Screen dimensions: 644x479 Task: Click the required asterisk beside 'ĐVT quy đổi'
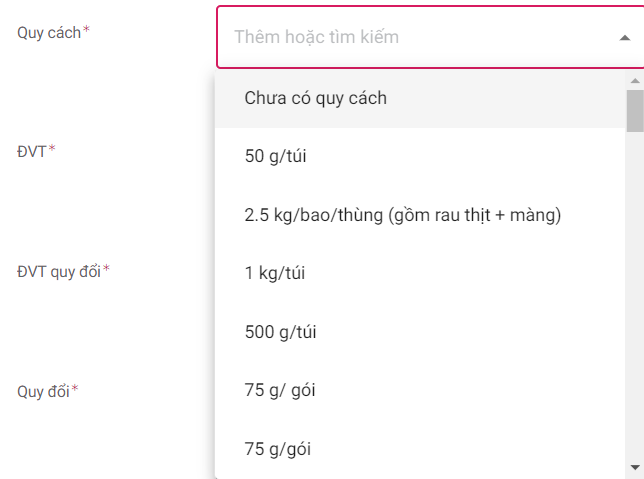[x=106, y=270]
